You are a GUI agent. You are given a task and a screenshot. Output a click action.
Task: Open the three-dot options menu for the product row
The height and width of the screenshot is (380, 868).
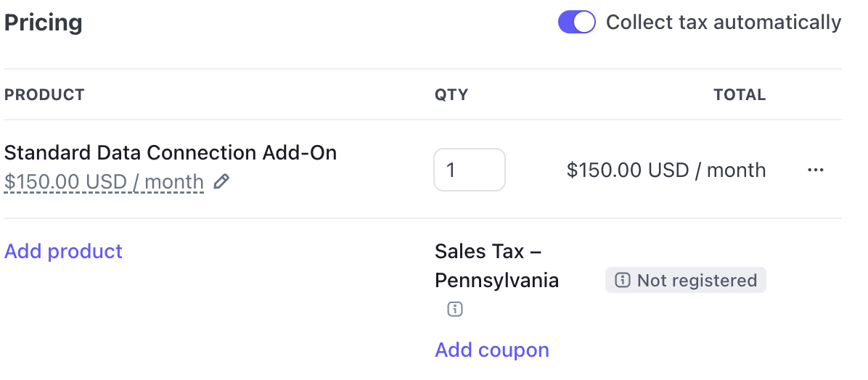(x=816, y=170)
